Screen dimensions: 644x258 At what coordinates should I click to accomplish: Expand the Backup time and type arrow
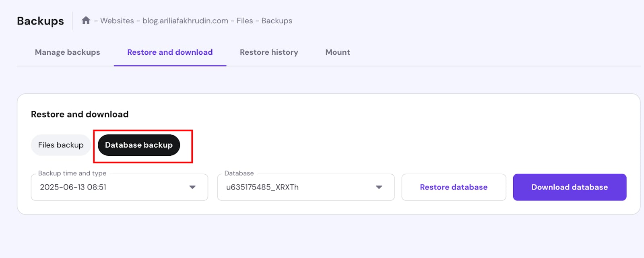click(x=192, y=187)
